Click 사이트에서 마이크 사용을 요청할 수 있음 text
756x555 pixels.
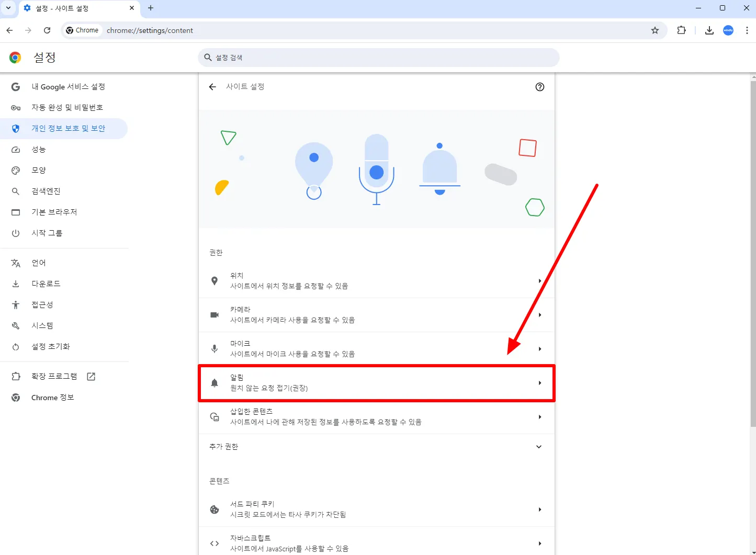292,354
